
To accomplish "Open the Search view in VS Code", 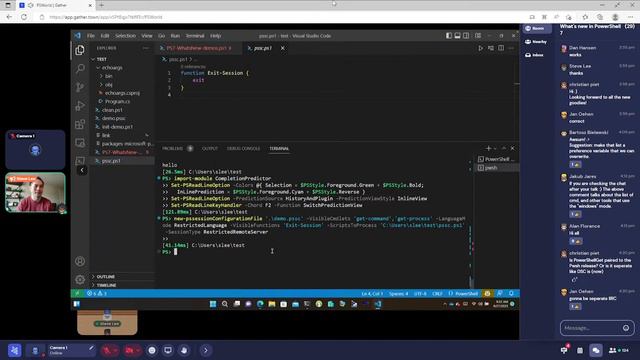I will coord(80,69).
